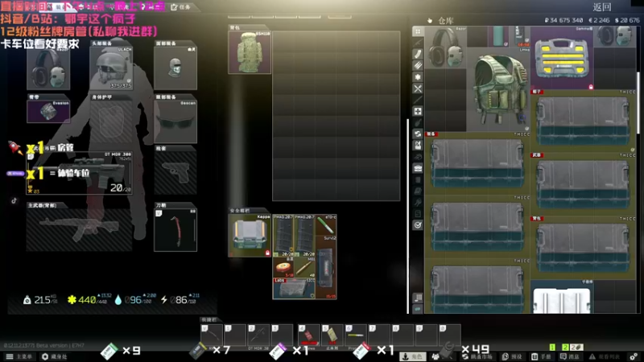
Task: Select the Surv12 surgical kit
Action: coord(326,267)
